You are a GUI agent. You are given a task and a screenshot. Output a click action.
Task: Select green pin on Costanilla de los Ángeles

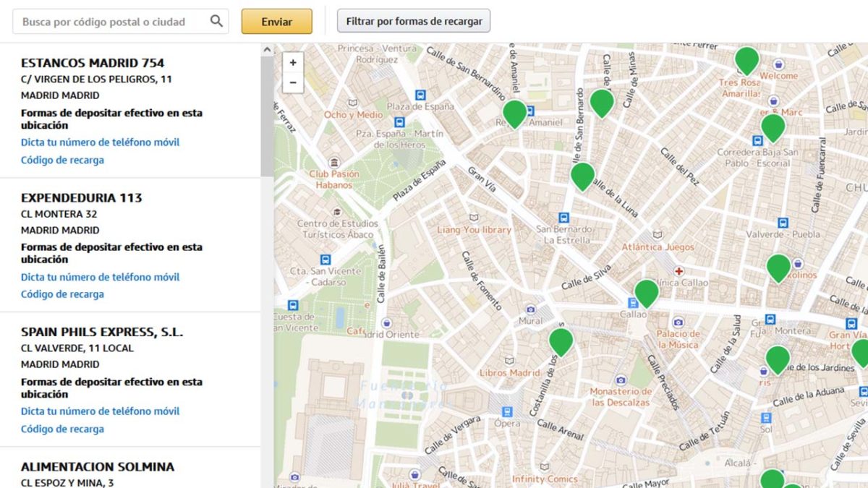[561, 341]
